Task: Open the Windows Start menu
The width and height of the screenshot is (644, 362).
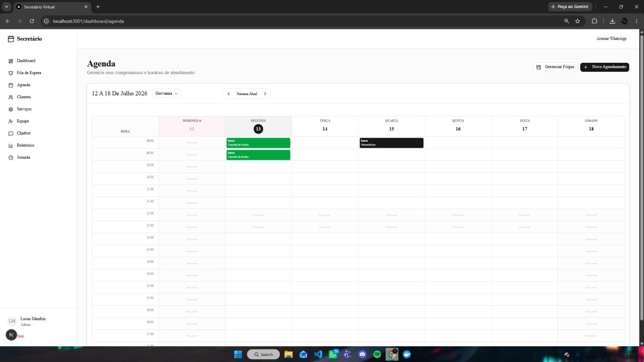Action: (x=238, y=354)
